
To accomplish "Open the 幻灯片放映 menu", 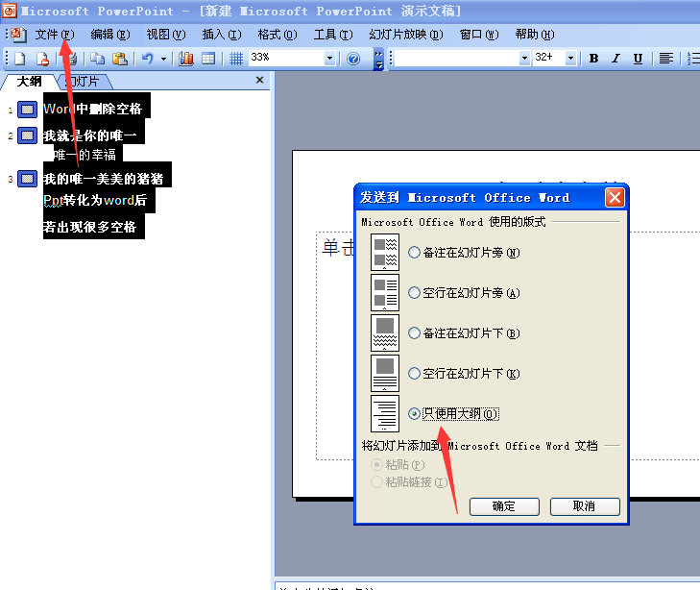I will point(406,35).
